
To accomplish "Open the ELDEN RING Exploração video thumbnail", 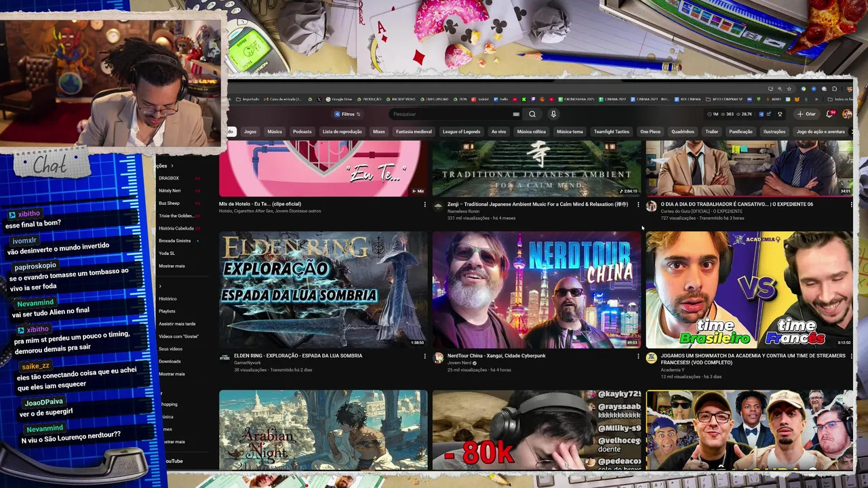I will (323, 290).
